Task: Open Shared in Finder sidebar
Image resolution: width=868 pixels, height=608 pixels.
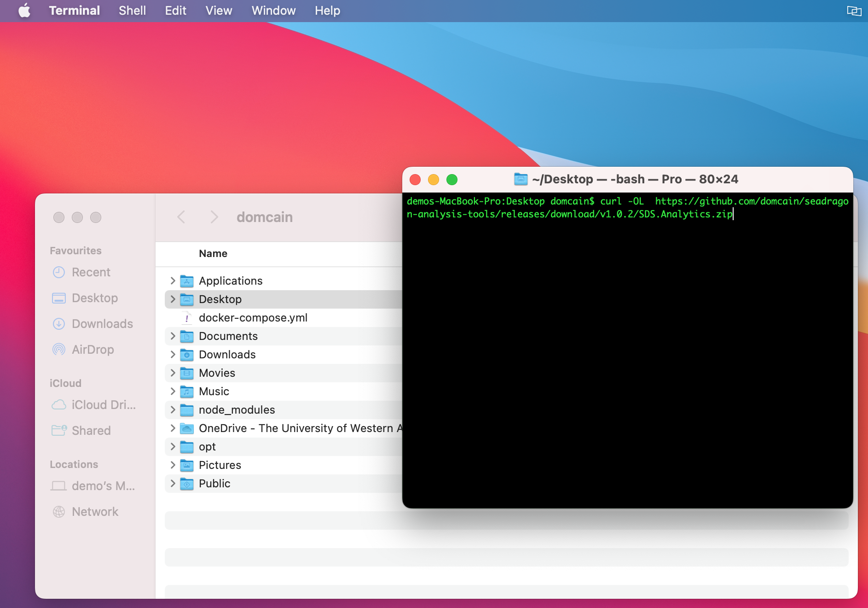Action: [81, 431]
